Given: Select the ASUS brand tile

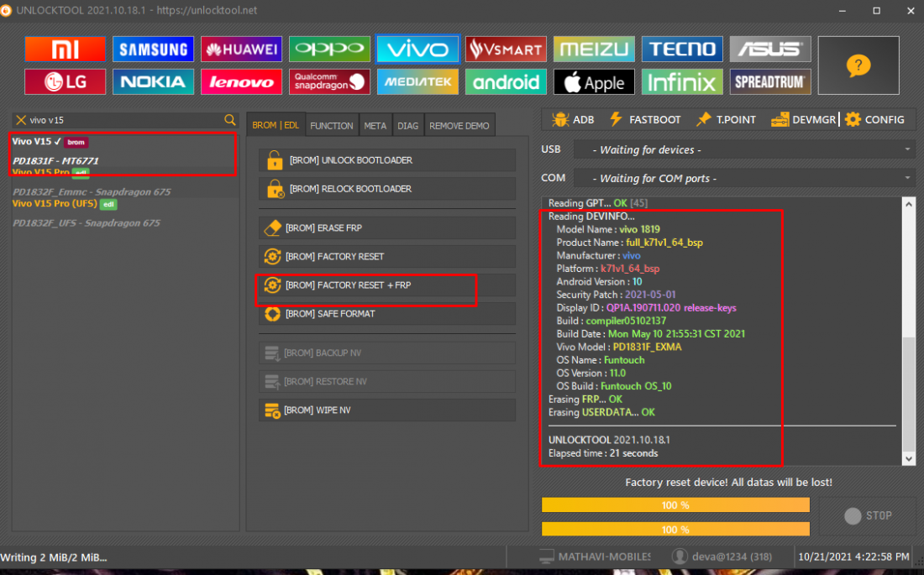Looking at the screenshot, I should point(770,50).
